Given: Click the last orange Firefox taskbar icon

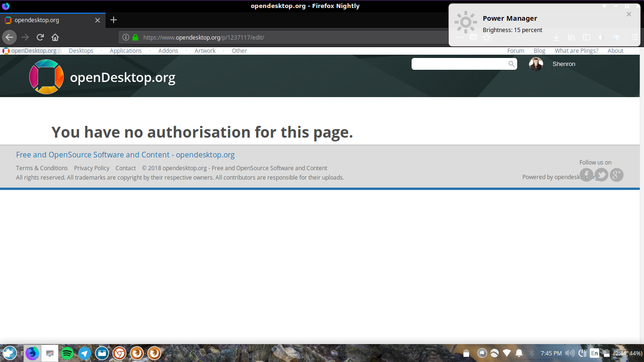Looking at the screenshot, I should pos(155,353).
